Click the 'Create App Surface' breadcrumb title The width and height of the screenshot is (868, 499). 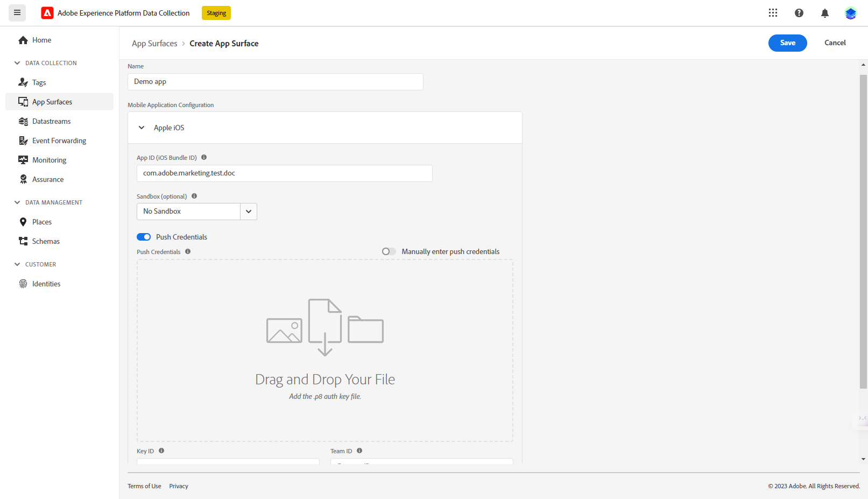pyautogui.click(x=224, y=44)
